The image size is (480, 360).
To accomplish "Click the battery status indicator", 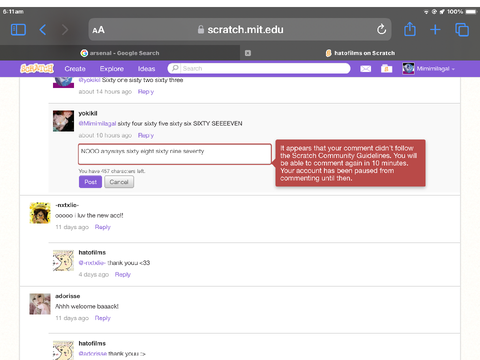I will pyautogui.click(x=471, y=12).
